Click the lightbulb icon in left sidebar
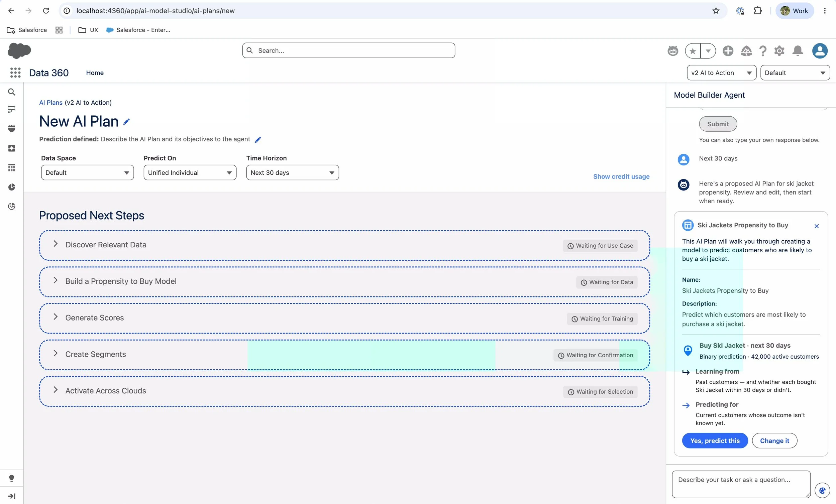Screen dimensions: 836x504 click(11, 478)
